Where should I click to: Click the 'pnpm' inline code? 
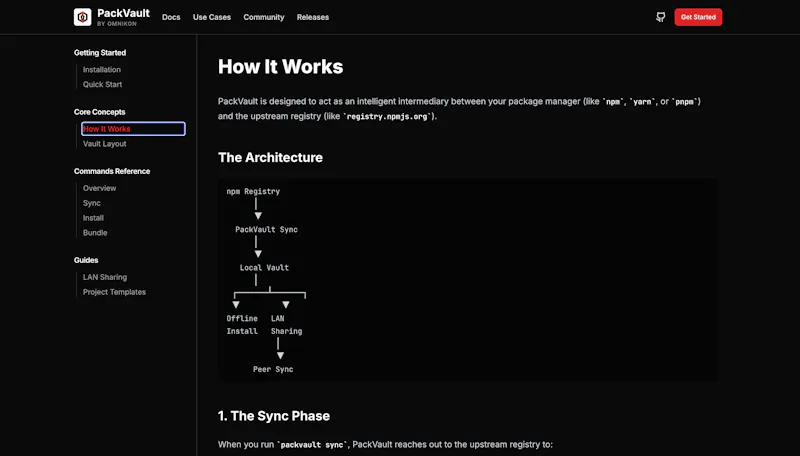tap(685, 102)
